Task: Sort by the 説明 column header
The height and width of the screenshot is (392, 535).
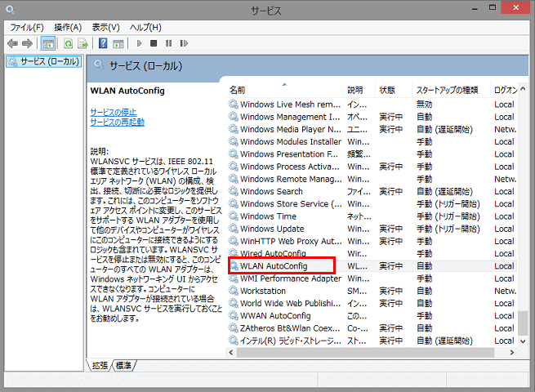Action: coord(359,90)
